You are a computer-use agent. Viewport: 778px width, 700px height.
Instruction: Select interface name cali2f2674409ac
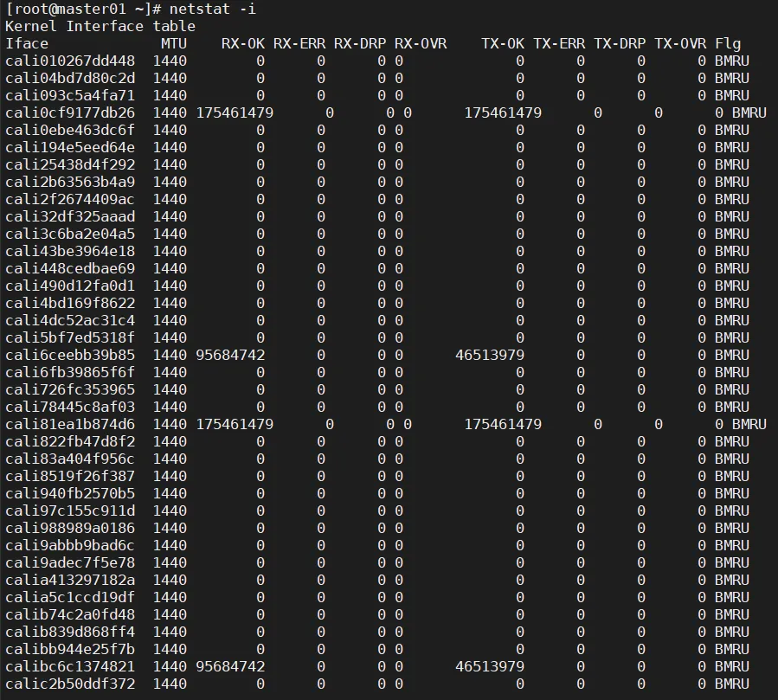[70, 199]
